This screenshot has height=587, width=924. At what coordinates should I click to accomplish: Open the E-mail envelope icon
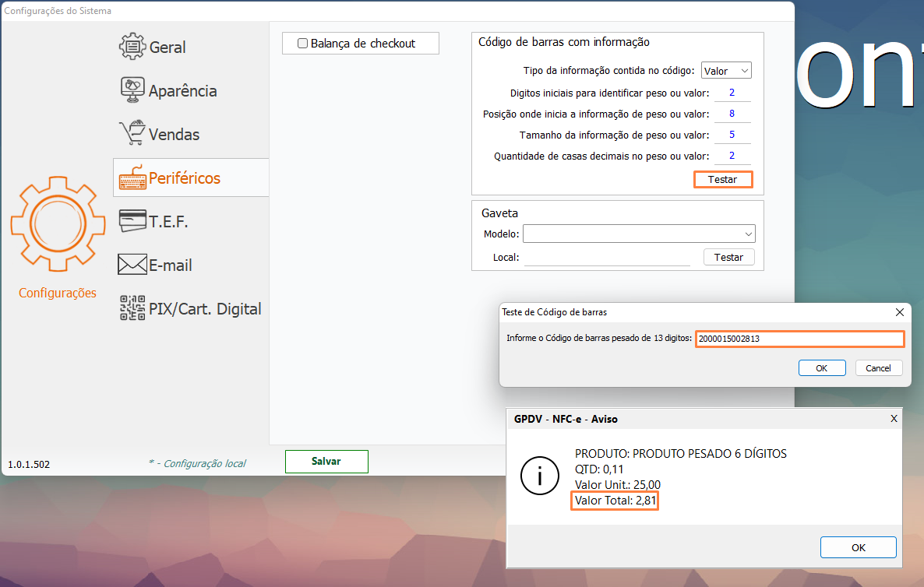pos(131,264)
